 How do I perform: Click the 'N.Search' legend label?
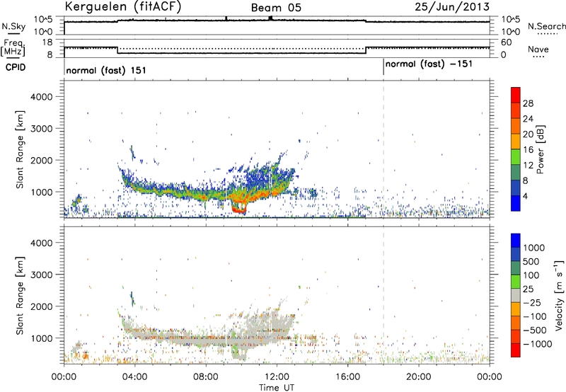(546, 26)
